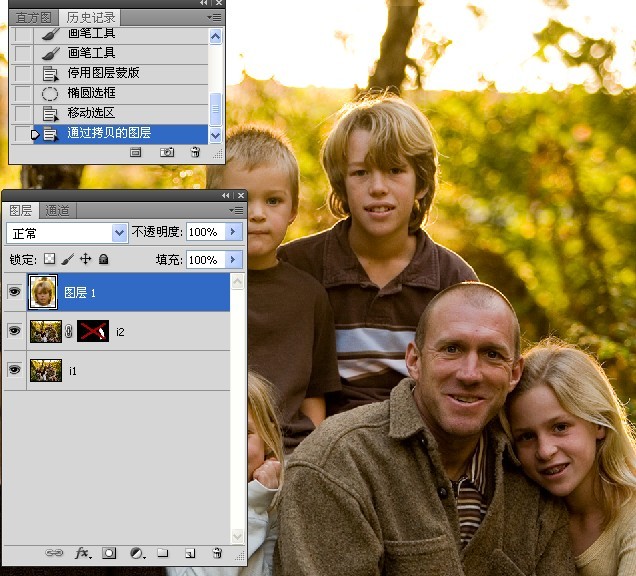
Task: Hide layer i2 with eye icon
Action: point(15,331)
